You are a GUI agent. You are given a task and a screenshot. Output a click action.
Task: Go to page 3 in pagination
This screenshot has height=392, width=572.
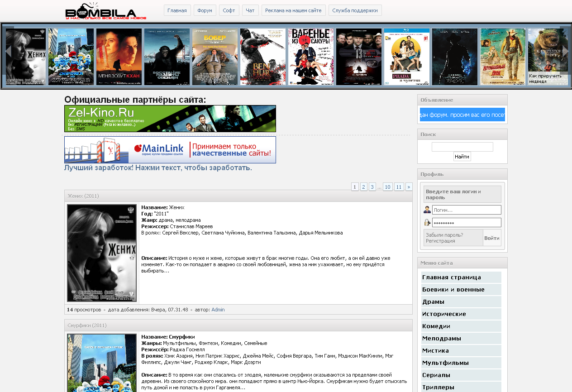coord(372,186)
